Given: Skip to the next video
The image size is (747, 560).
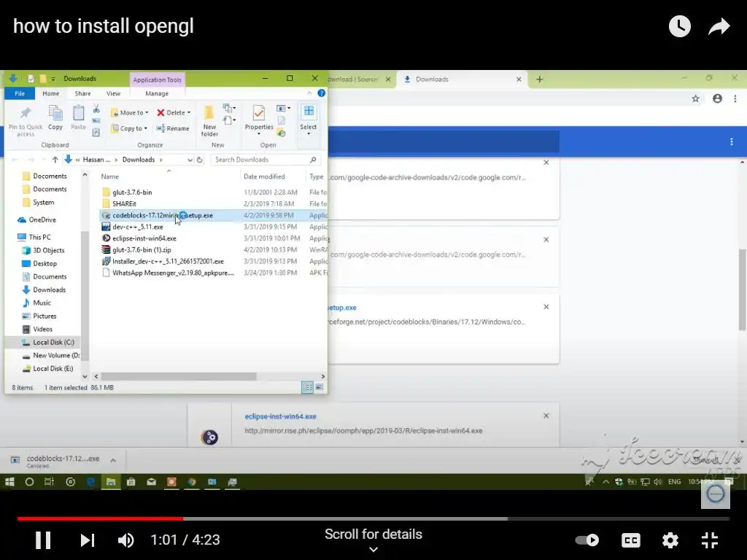Looking at the screenshot, I should [88, 540].
